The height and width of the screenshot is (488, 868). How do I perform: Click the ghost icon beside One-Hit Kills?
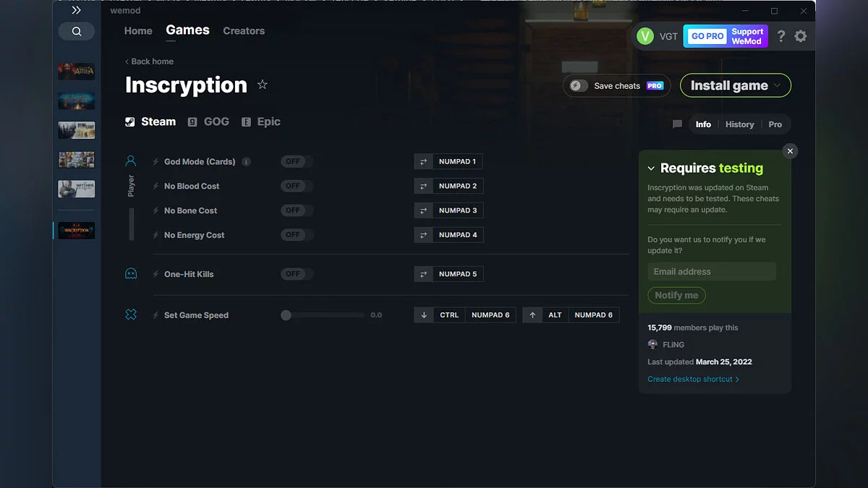(131, 274)
